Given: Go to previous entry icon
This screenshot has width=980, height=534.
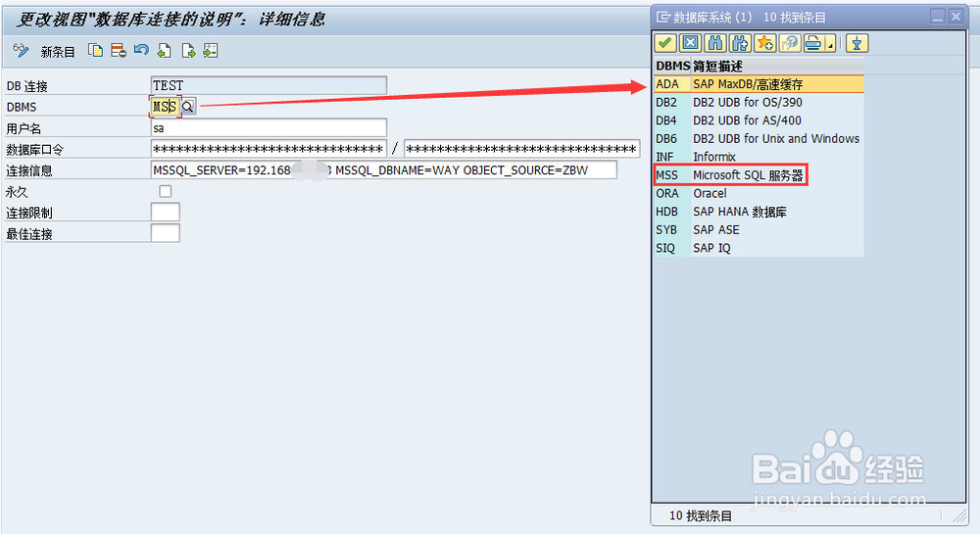Looking at the screenshot, I should tap(165, 51).
